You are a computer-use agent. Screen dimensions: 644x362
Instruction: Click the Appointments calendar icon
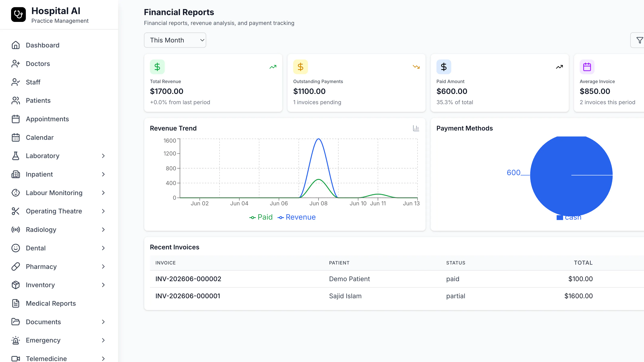coord(15,119)
